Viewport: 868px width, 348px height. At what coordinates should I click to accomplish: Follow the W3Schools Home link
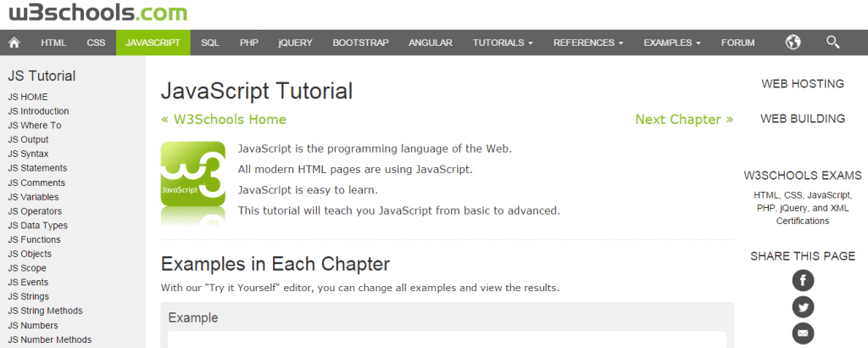click(x=224, y=119)
